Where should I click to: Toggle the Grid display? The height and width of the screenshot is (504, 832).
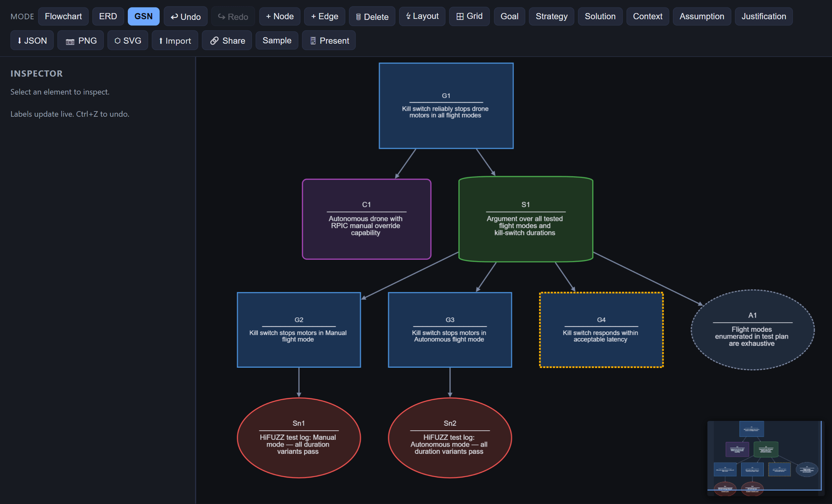[x=469, y=16]
